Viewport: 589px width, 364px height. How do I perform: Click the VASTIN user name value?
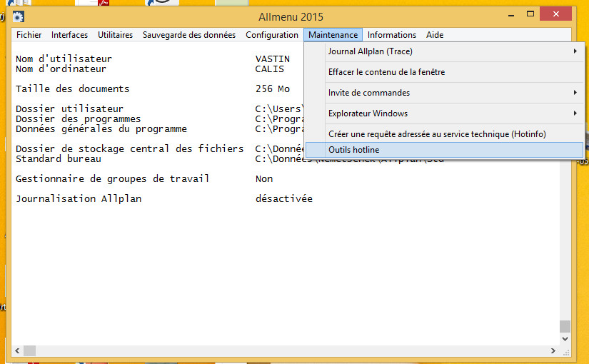click(273, 59)
